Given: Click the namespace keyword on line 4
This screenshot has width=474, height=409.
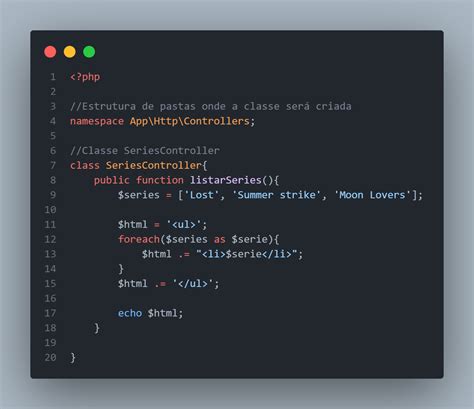Looking at the screenshot, I should [97, 121].
